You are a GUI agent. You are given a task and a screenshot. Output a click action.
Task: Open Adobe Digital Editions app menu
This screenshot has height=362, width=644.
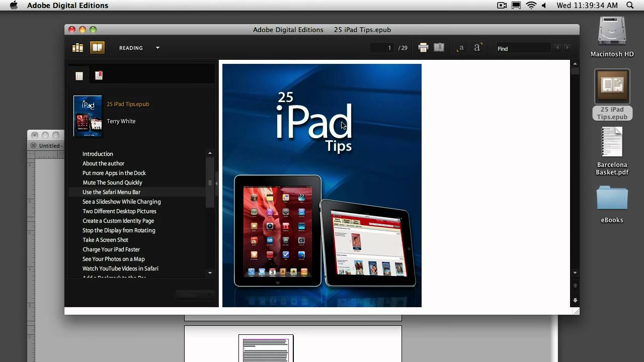click(67, 6)
